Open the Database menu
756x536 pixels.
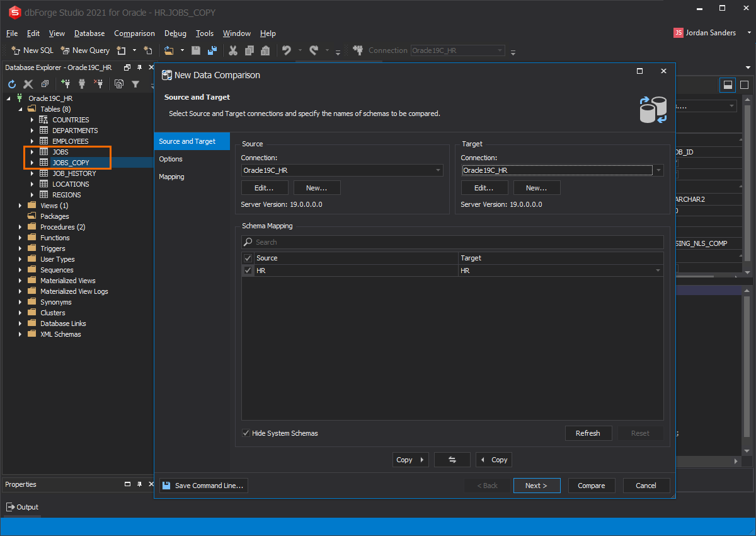tap(89, 33)
